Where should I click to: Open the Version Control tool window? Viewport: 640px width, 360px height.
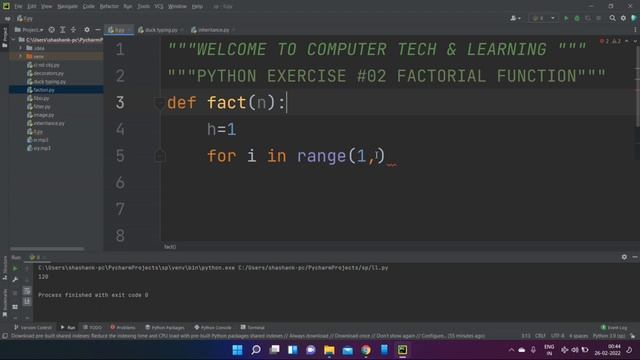click(x=33, y=327)
